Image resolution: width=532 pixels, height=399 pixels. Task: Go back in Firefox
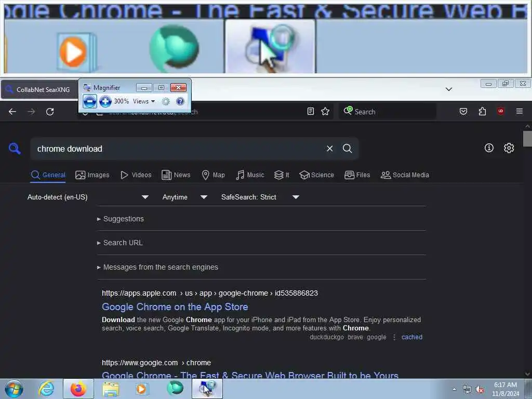[12, 112]
